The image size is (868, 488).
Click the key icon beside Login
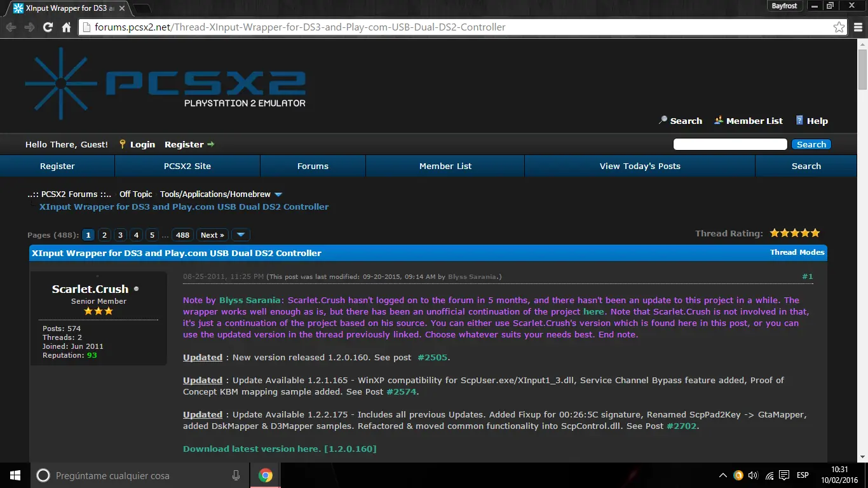123,144
